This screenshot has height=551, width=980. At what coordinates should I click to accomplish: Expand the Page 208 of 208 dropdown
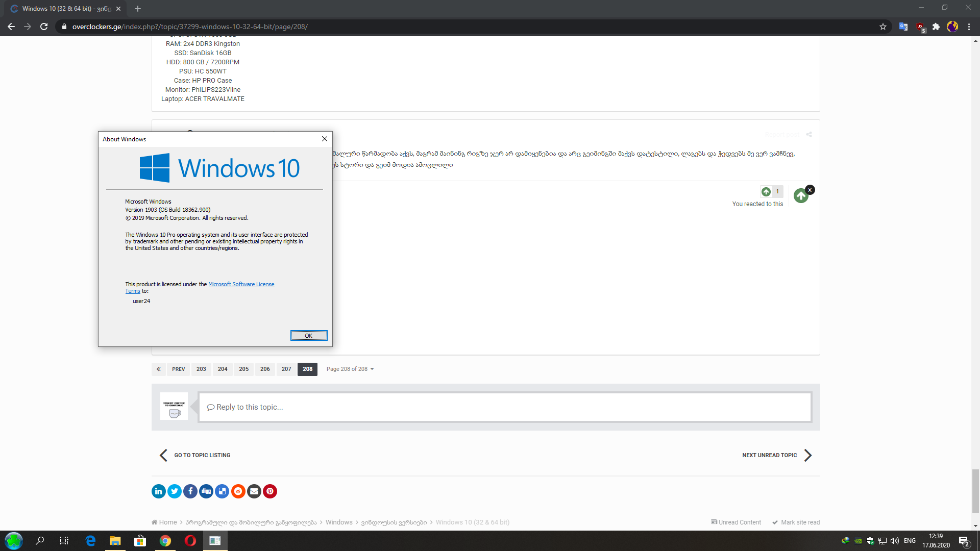pyautogui.click(x=350, y=369)
